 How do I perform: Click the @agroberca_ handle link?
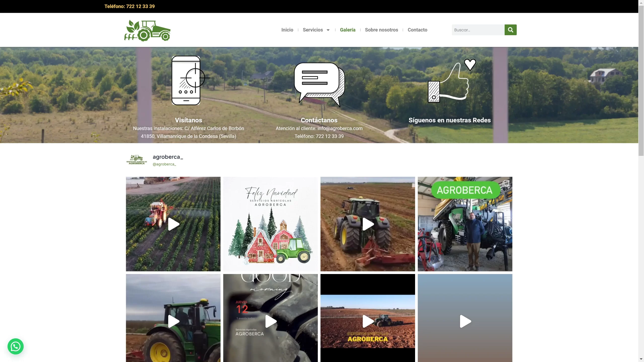(164, 164)
